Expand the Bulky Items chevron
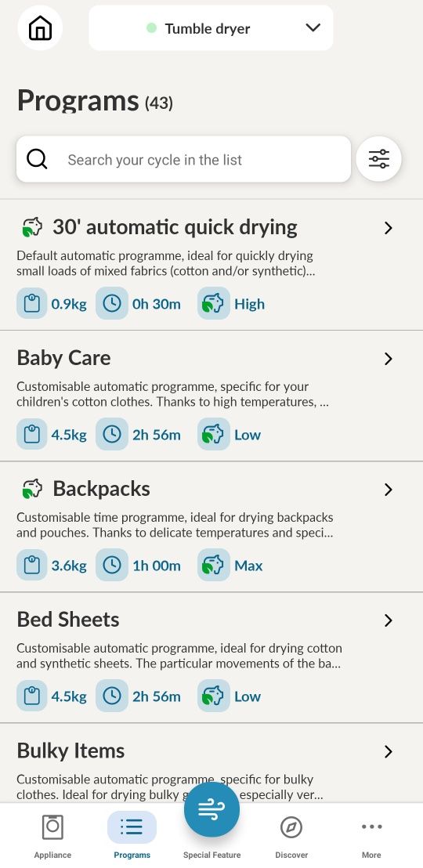 click(388, 752)
